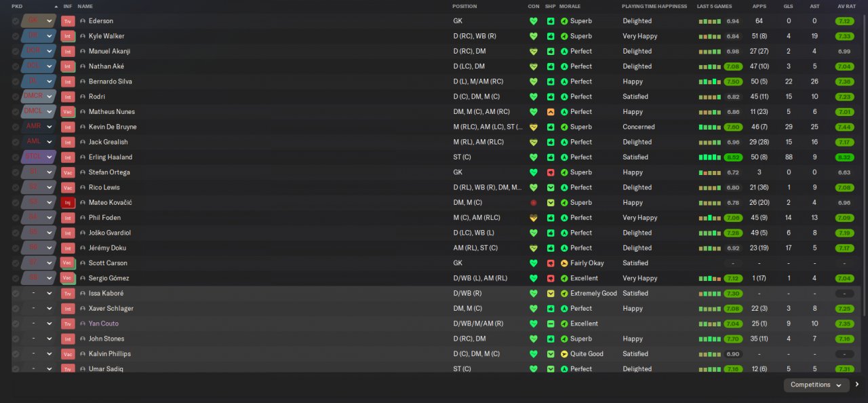Open the Competitions dropdown
Image resolution: width=868 pixels, height=403 pixels.
[816, 385]
